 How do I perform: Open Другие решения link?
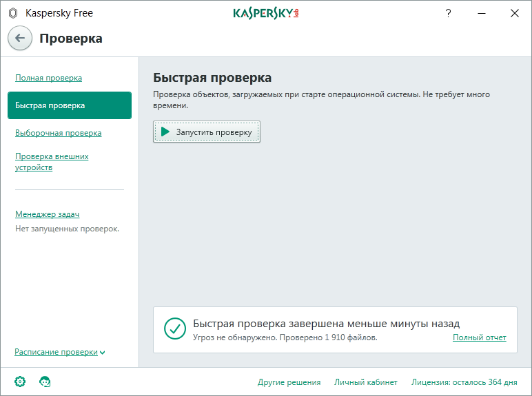(289, 382)
